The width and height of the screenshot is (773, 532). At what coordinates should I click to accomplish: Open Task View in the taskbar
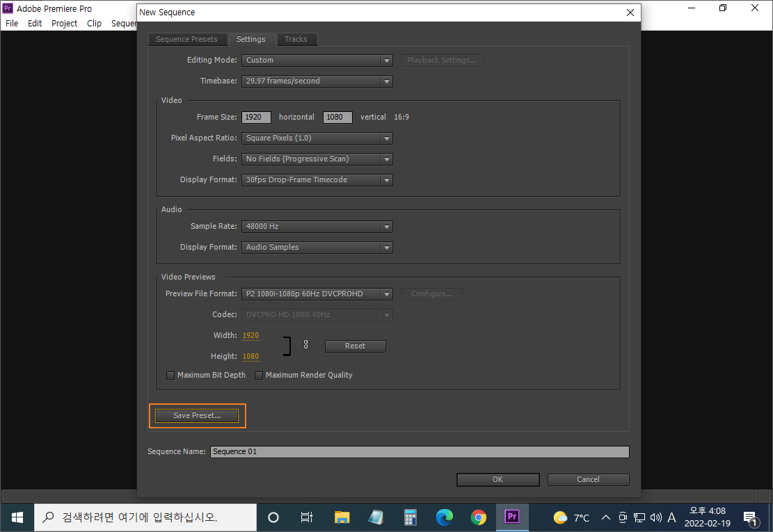tap(307, 517)
